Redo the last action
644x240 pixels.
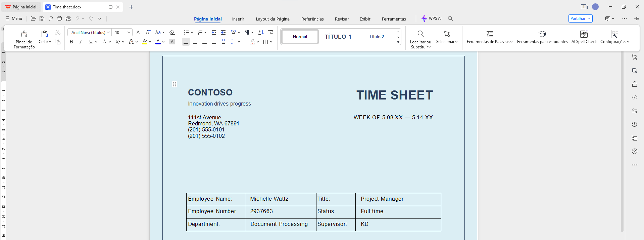91,18
